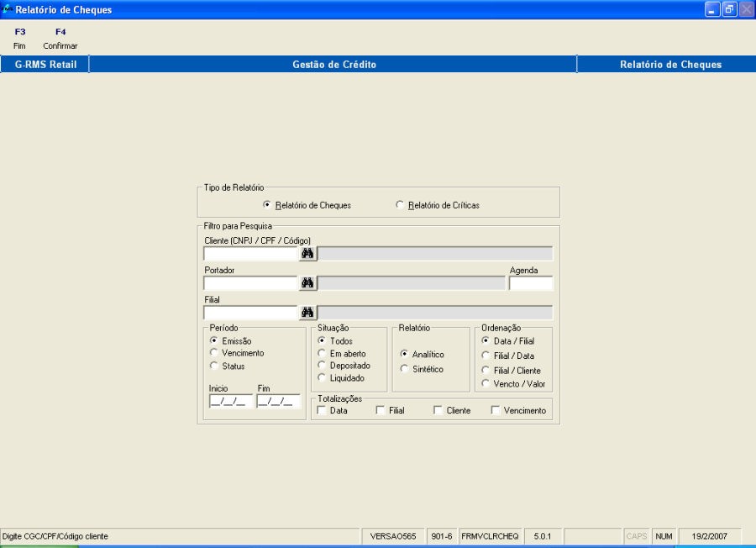Choose Emissão as the Período
Viewport: 756px width, 548px height.
tap(230, 340)
